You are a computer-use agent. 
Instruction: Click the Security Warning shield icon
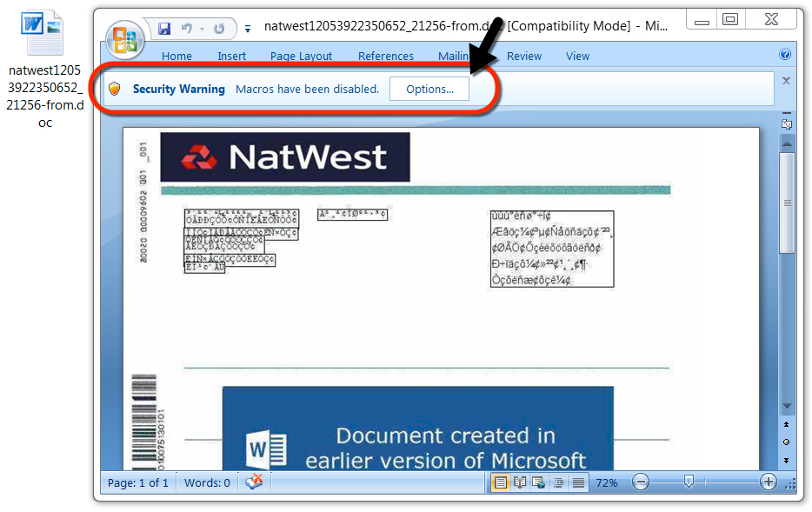point(115,89)
